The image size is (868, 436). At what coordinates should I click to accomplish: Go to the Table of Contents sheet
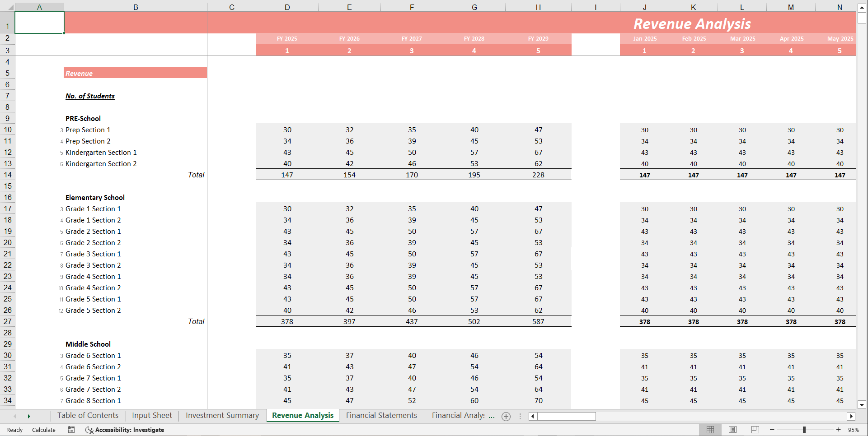(87, 416)
